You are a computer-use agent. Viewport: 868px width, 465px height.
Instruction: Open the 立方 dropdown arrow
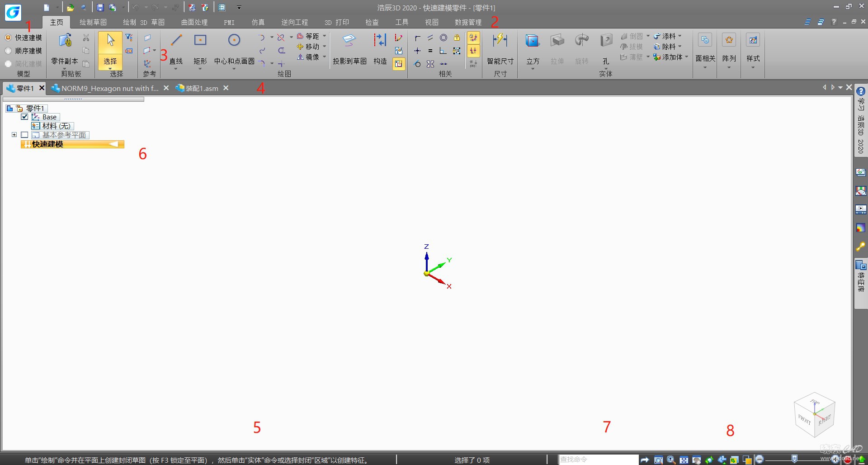click(x=533, y=68)
